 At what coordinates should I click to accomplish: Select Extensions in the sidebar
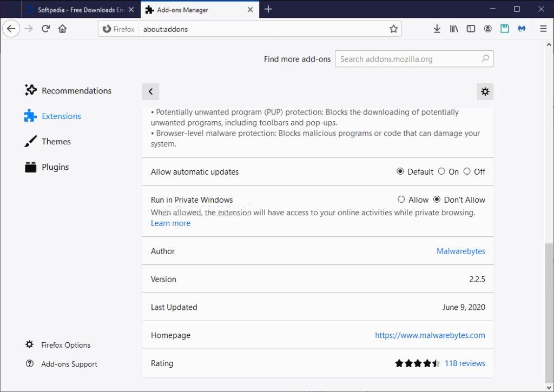coord(52,116)
